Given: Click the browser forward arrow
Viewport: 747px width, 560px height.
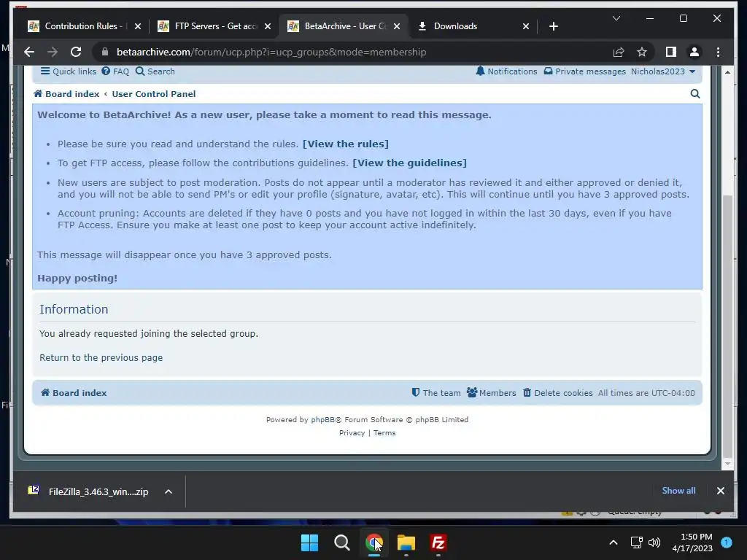Looking at the screenshot, I should [53, 52].
